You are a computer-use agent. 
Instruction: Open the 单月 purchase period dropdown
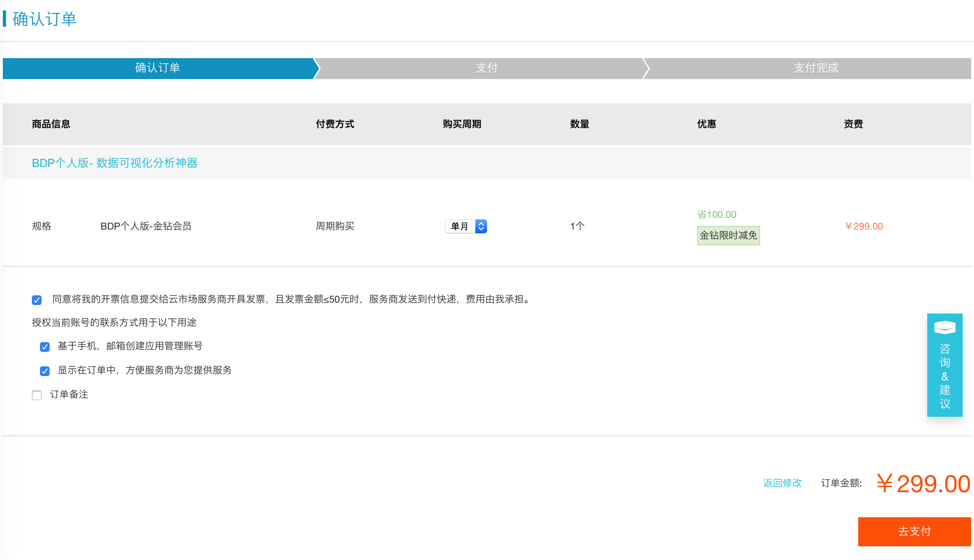point(460,226)
